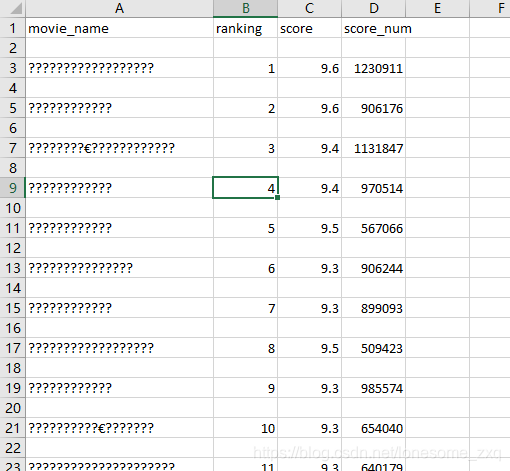Click the select-all corner triangle
This screenshot has width=510, height=471.
[x=16, y=9]
